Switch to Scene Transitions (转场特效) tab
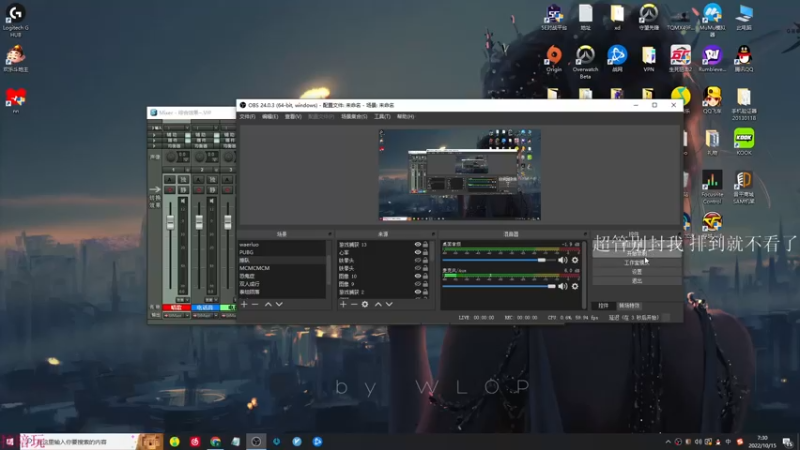 (629, 306)
